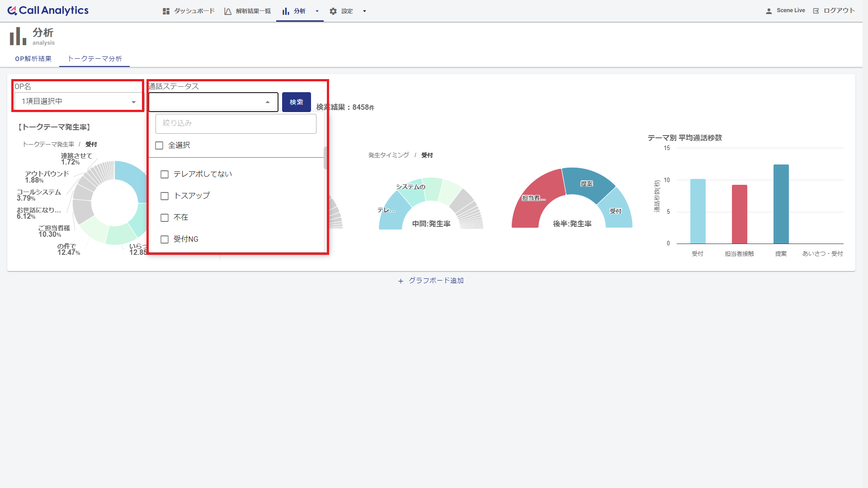The height and width of the screenshot is (488, 868).
Task: Switch to トークテーマ分析 tab
Action: pos(95,58)
